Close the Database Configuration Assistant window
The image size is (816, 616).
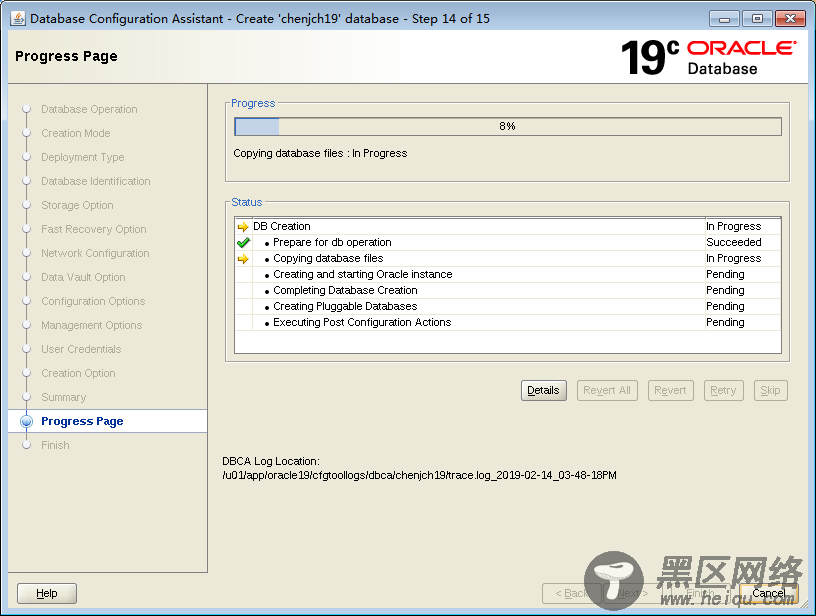790,19
